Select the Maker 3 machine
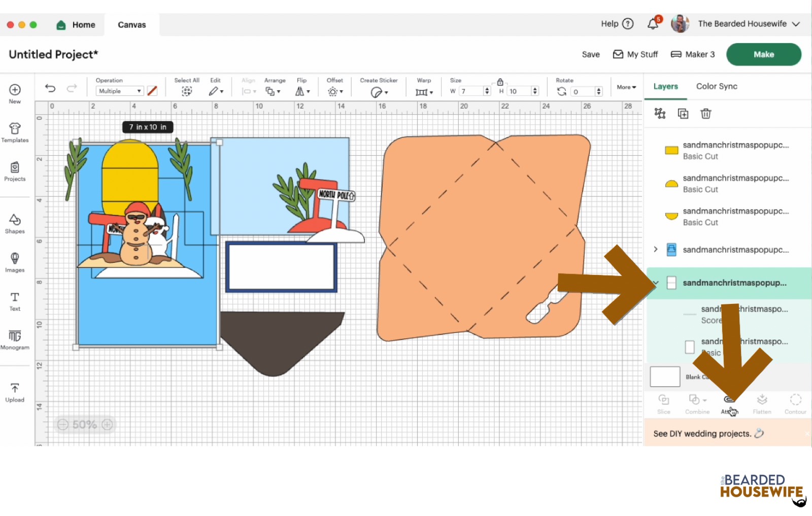The width and height of the screenshot is (812, 516). pyautogui.click(x=693, y=54)
